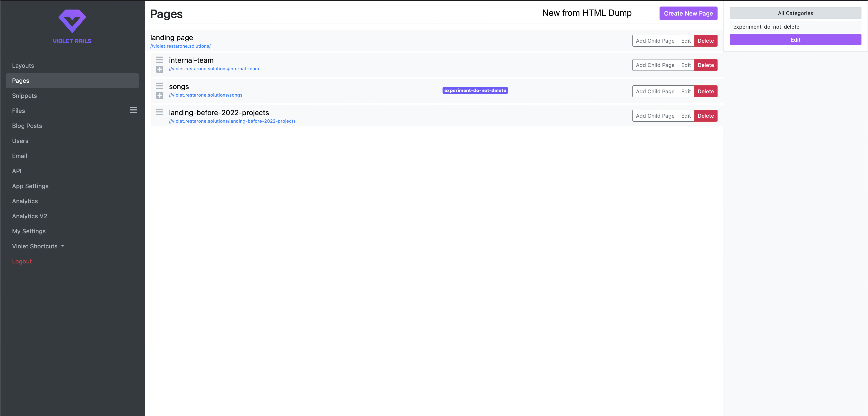Click the plus icon beside internal-team
Viewport: 868px width, 416px height.
[x=160, y=69]
